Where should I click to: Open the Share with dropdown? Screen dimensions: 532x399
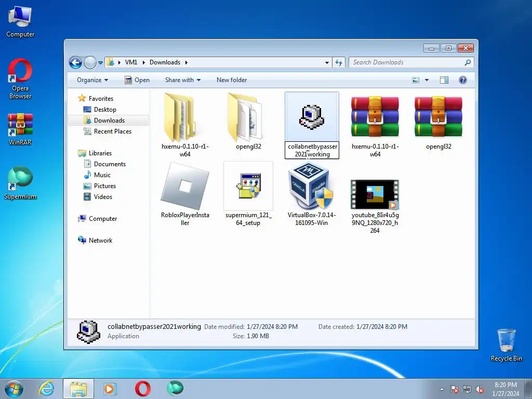click(183, 80)
